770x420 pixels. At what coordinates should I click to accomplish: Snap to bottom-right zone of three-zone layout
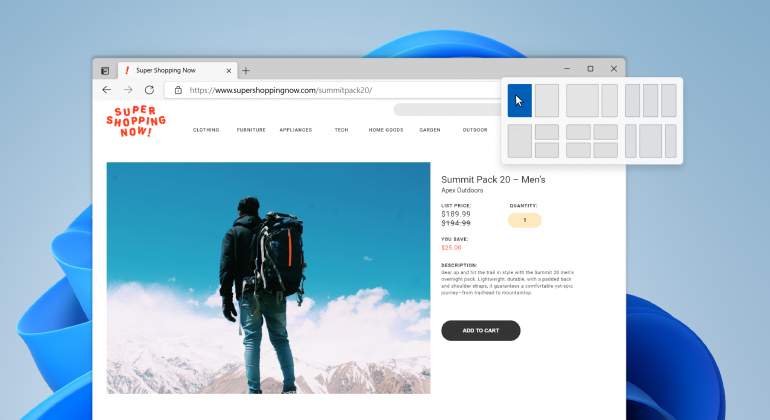click(x=547, y=150)
